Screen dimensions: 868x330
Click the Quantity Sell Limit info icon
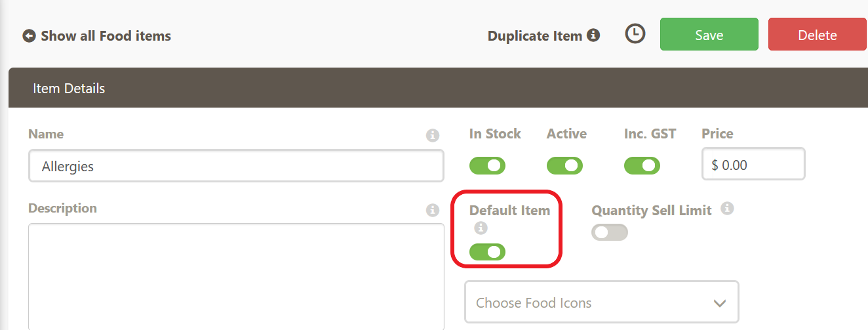tap(726, 209)
